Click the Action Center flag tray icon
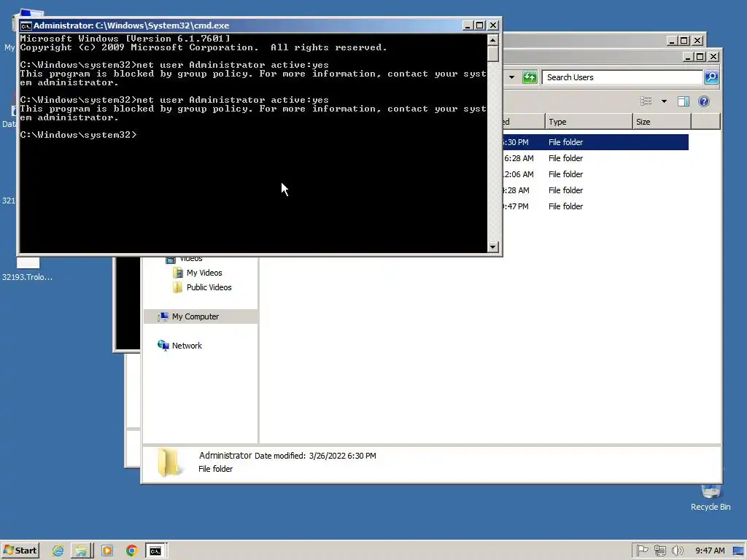Viewport: 747px width, 560px height. pyautogui.click(x=642, y=551)
